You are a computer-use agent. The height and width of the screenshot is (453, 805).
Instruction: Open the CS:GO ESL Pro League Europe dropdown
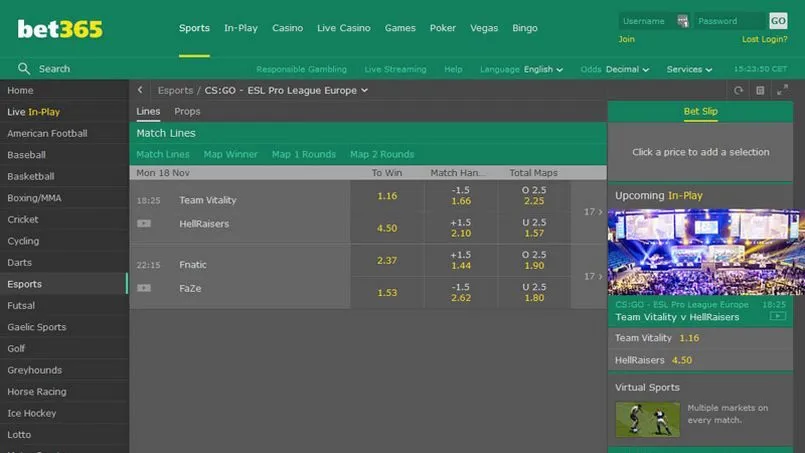pyautogui.click(x=286, y=90)
